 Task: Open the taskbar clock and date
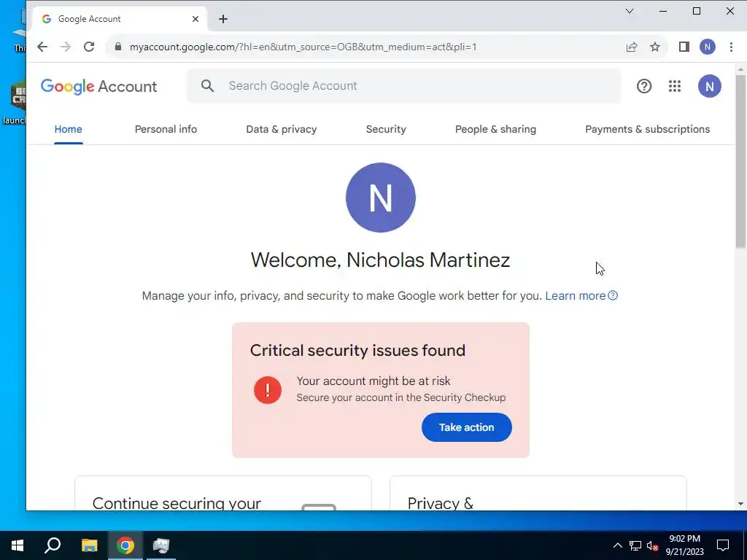pos(684,545)
